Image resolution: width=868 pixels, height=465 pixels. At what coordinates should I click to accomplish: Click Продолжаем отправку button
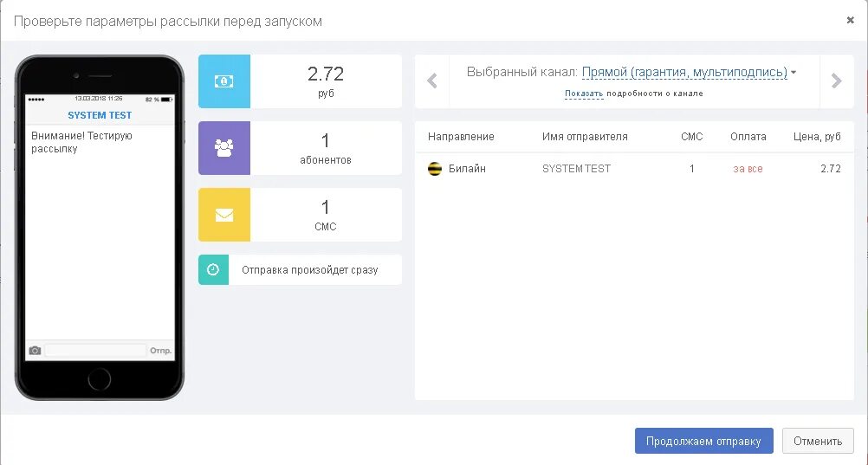click(703, 441)
